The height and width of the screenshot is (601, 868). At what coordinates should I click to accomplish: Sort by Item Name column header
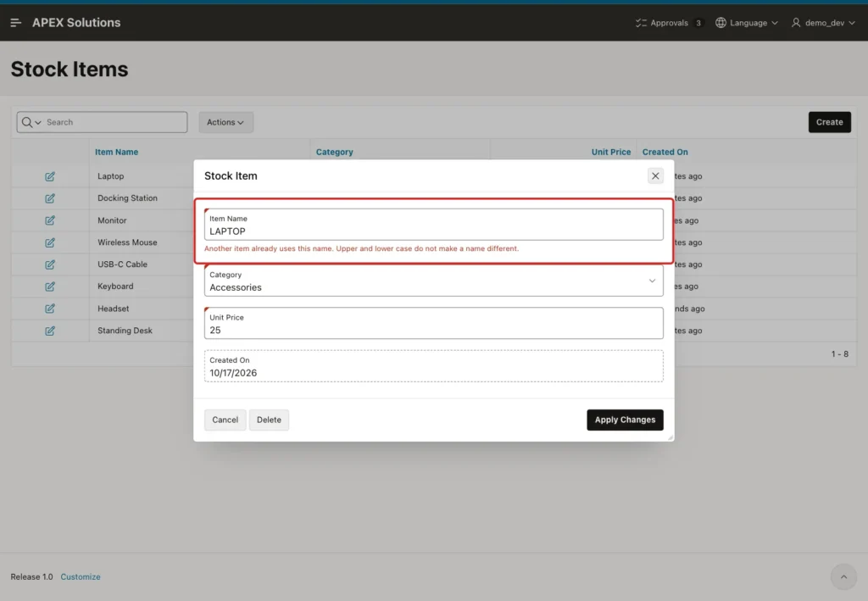coord(116,153)
